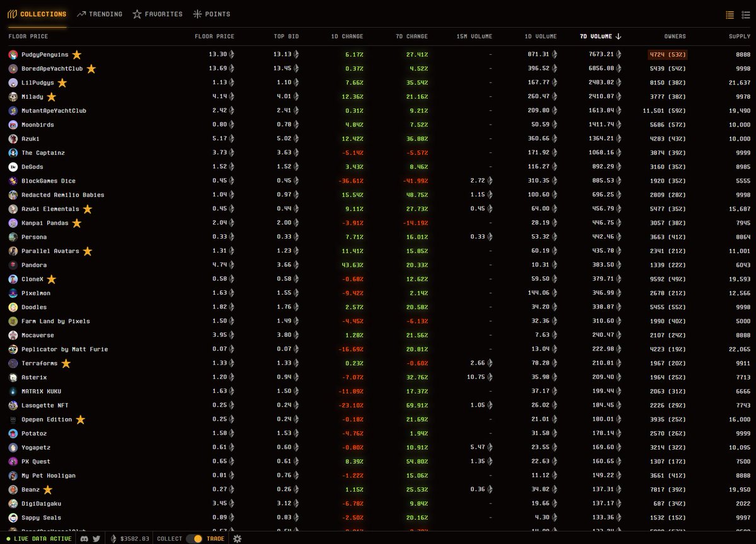Click the Ethereum price icon
Viewport: 756px width, 544px height.
pyautogui.click(x=114, y=538)
